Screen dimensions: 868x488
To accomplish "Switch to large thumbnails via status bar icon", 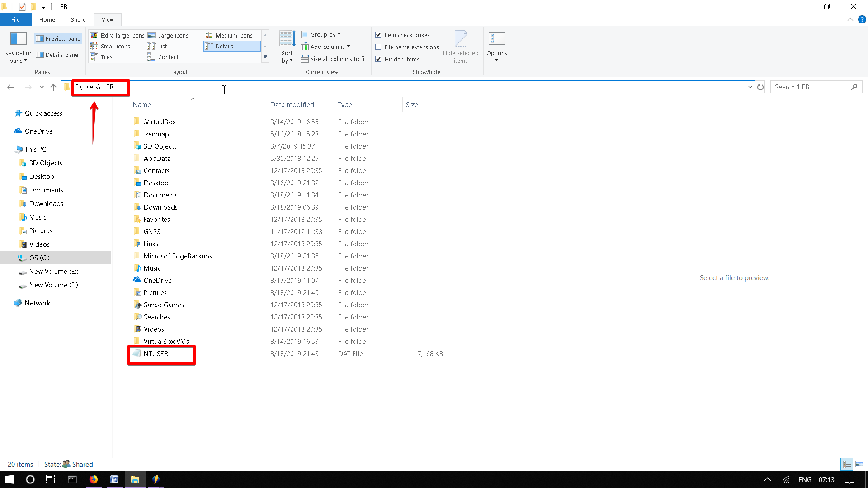I will (x=859, y=464).
